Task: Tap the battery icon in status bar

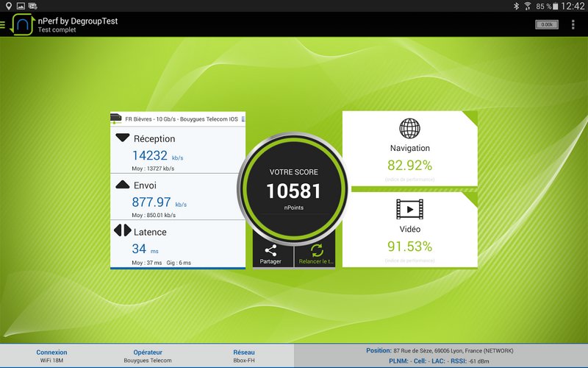Action: 559,6
